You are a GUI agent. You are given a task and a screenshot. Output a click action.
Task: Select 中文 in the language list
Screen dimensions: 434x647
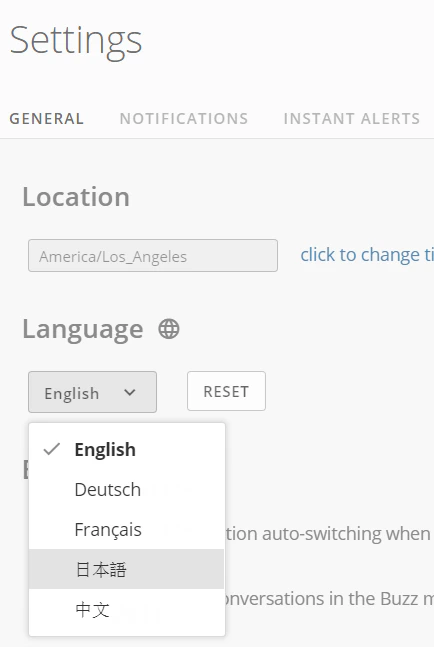click(127, 609)
